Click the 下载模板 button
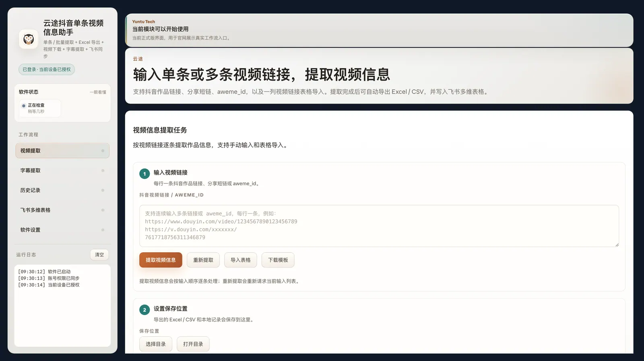The width and height of the screenshot is (644, 361). 278,260
